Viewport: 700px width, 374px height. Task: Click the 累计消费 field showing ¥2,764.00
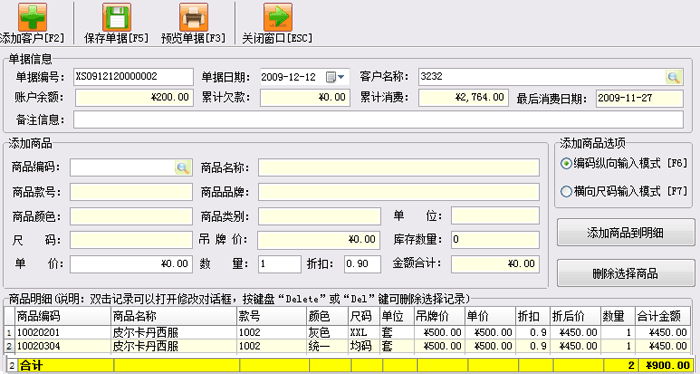click(463, 98)
